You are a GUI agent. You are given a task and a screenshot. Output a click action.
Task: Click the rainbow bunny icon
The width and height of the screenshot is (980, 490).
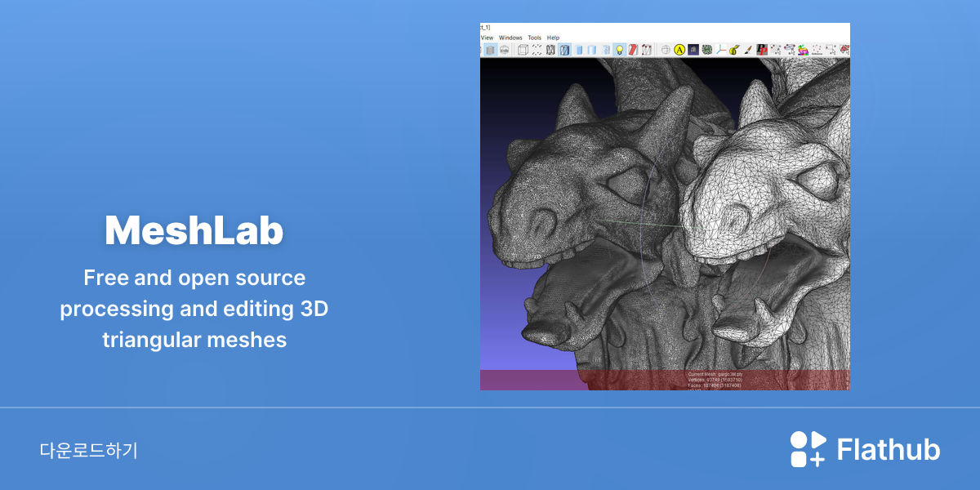click(804, 50)
